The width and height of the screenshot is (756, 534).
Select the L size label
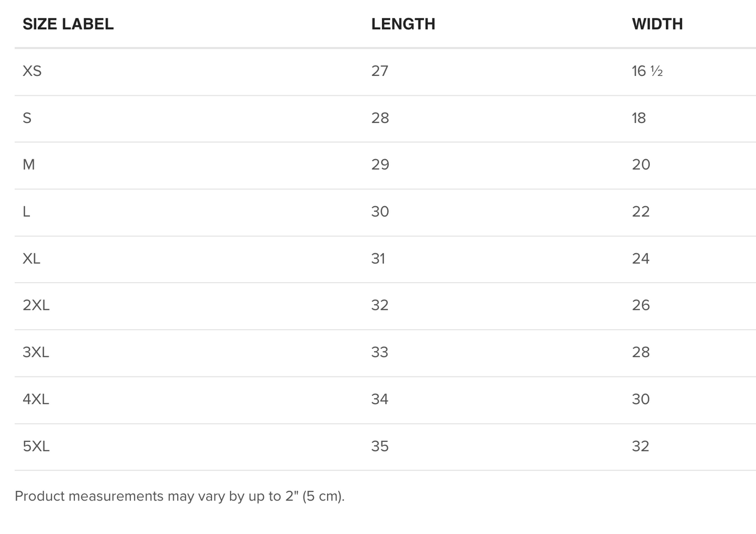[26, 212]
